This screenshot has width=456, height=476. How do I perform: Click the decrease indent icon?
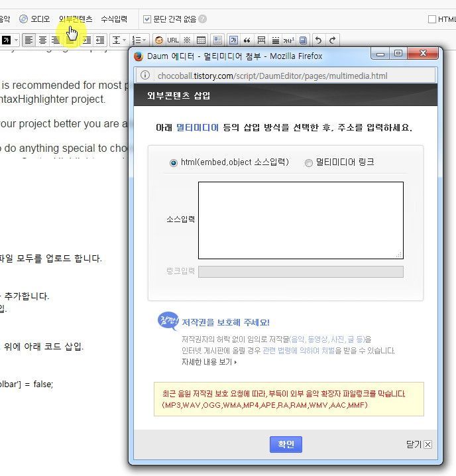point(100,40)
